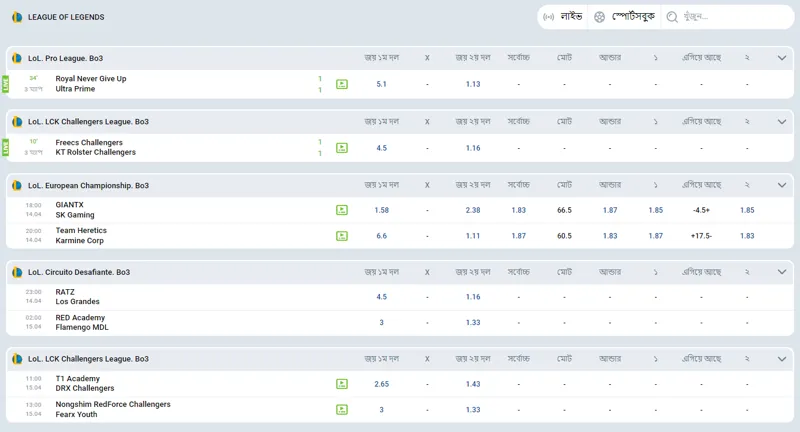Image resolution: width=800 pixels, height=432 pixels.
Task: Open stream icon for T1 Academy match
Action: click(342, 384)
